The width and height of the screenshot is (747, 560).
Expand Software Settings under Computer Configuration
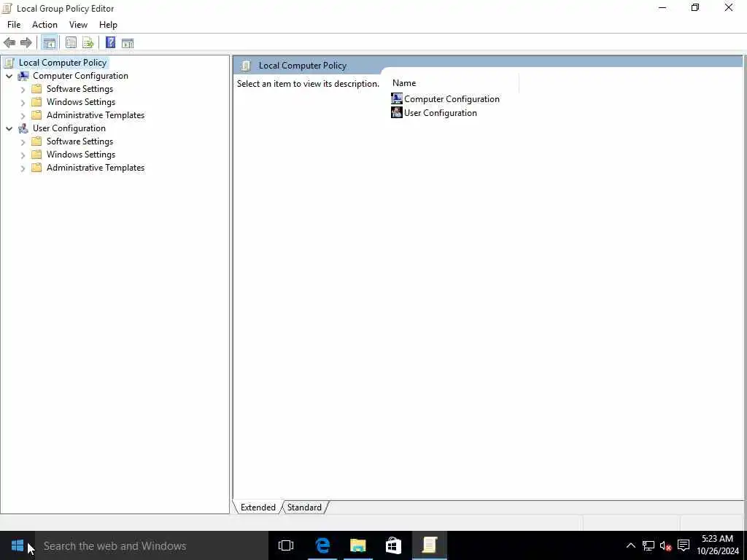coord(23,89)
